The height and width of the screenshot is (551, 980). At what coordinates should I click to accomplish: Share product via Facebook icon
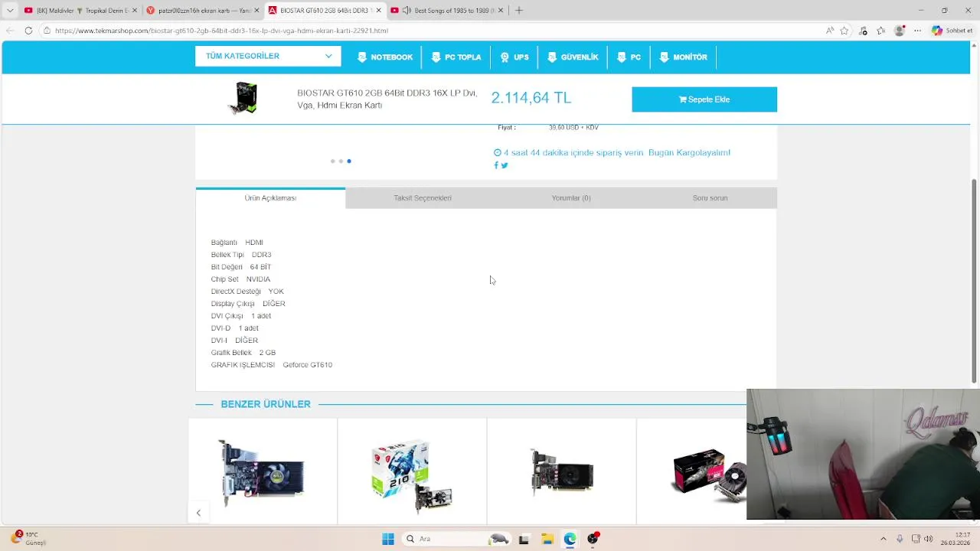(x=496, y=165)
